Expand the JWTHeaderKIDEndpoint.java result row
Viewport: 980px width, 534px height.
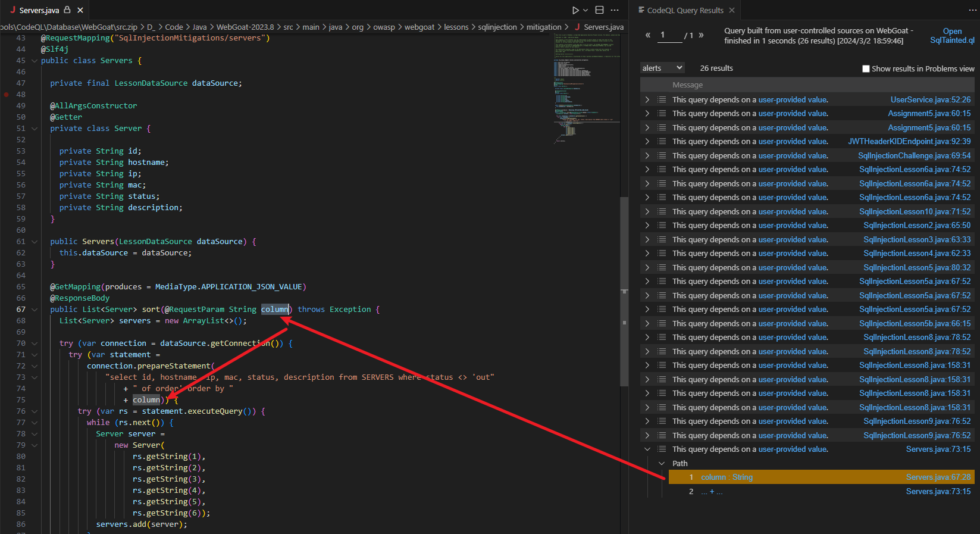(647, 142)
